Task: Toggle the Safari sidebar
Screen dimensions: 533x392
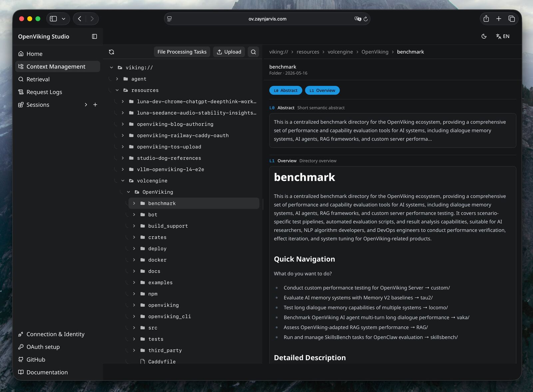Action: pyautogui.click(x=53, y=19)
